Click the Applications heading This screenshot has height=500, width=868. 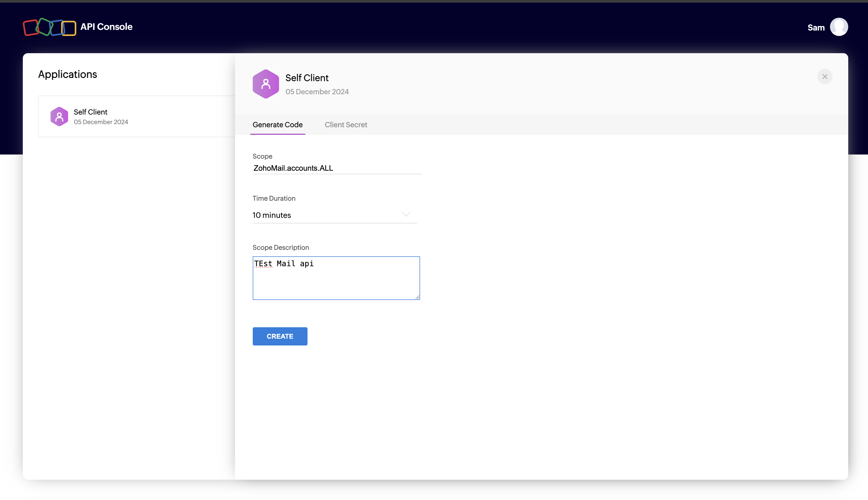coord(67,74)
